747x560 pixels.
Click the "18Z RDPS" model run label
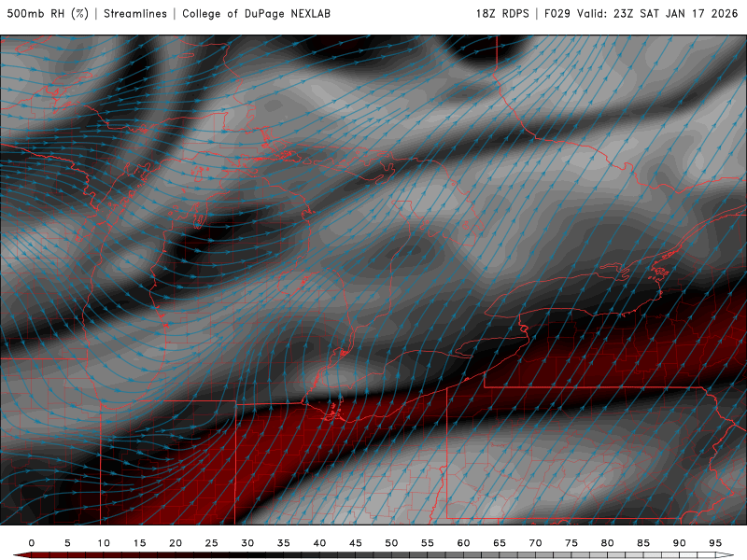[x=502, y=13]
